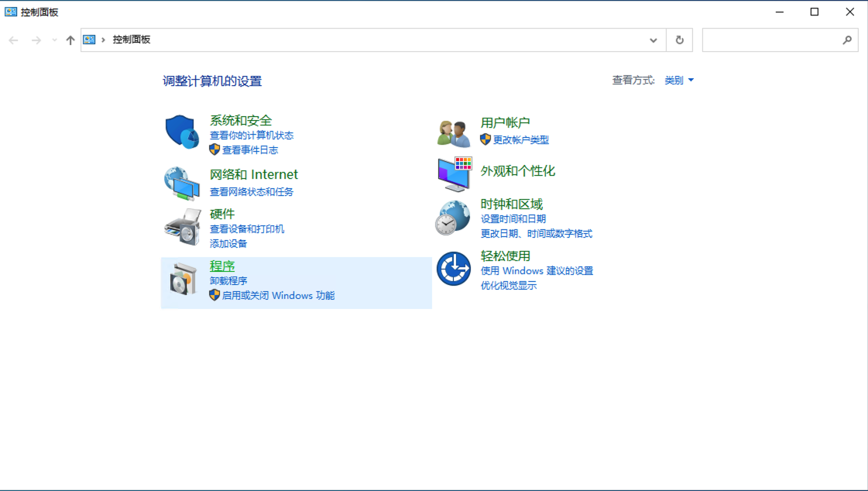The height and width of the screenshot is (491, 868).
Task: Open the address bar history dropdown arrow
Action: (653, 39)
